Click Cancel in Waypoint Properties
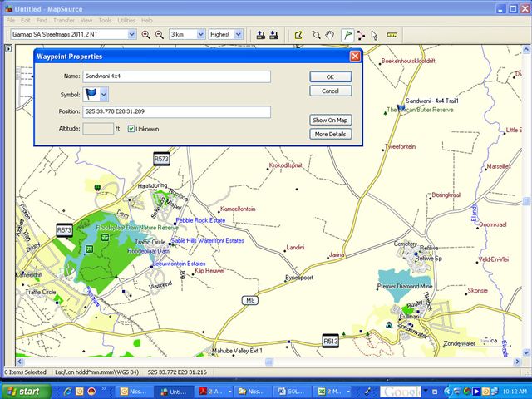The image size is (532, 399). click(331, 91)
